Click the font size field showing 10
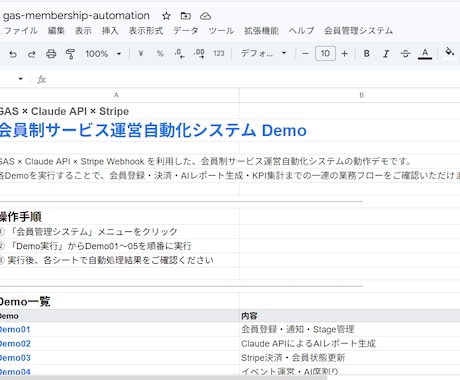This screenshot has width=460, height=380. (325, 53)
